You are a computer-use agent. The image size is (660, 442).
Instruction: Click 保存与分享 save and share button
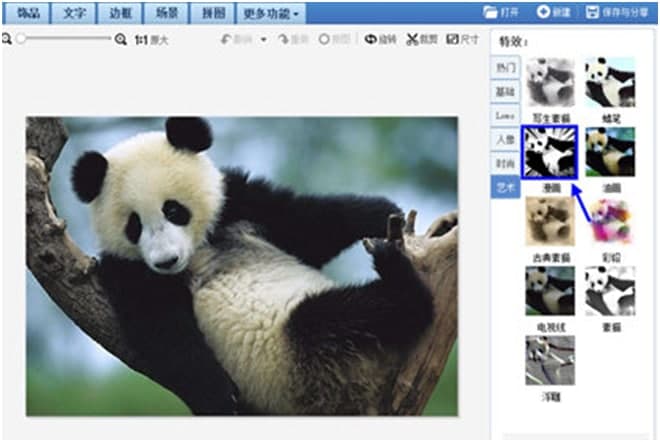[x=592, y=12]
